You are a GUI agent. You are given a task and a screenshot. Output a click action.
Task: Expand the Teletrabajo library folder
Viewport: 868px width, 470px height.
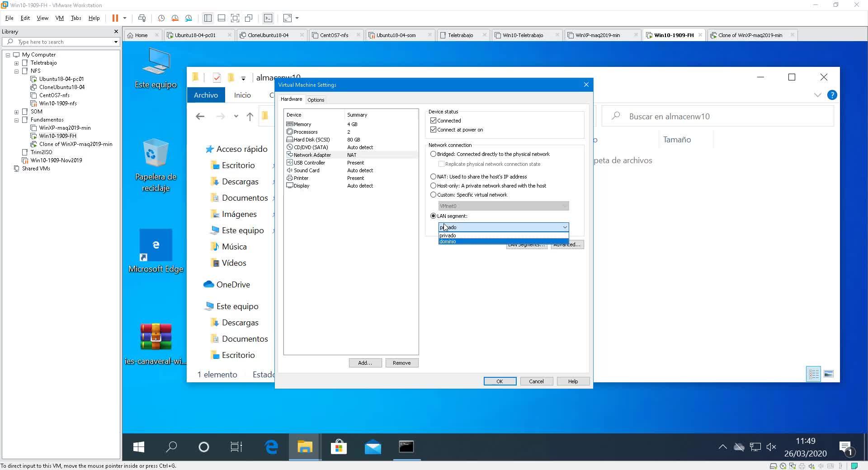tap(17, 63)
